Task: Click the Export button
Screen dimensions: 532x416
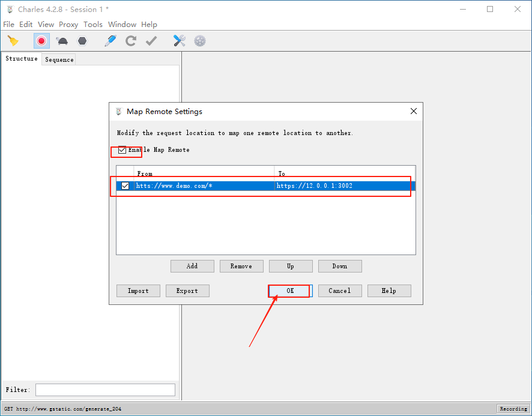Action: click(187, 291)
